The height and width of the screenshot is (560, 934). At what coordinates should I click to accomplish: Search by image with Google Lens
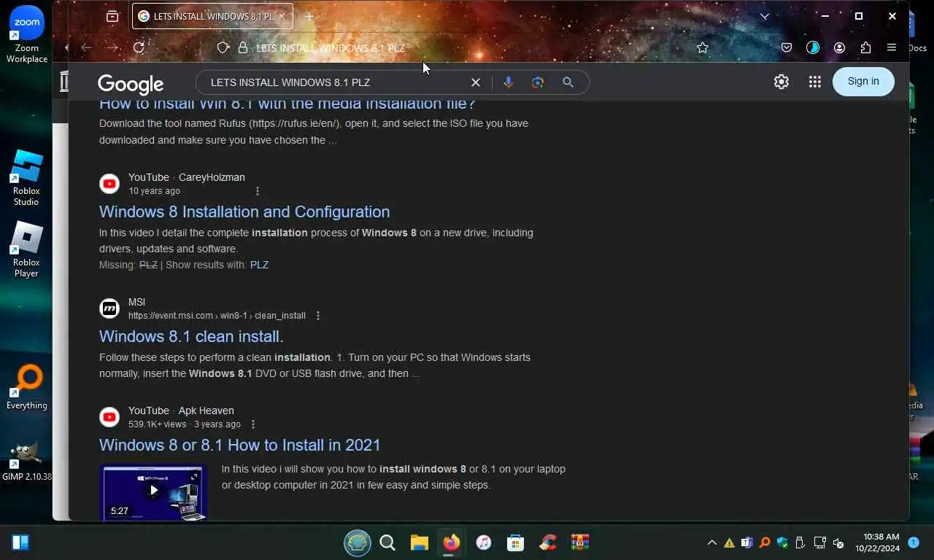(538, 82)
